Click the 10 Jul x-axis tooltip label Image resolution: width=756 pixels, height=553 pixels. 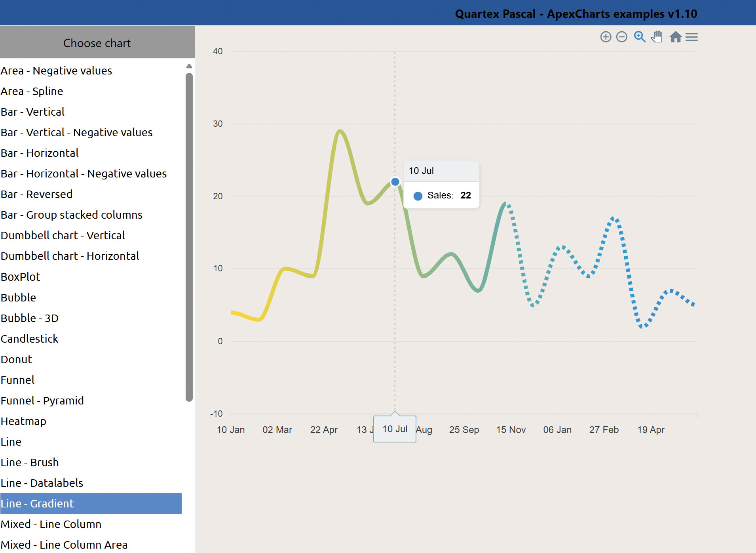395,429
